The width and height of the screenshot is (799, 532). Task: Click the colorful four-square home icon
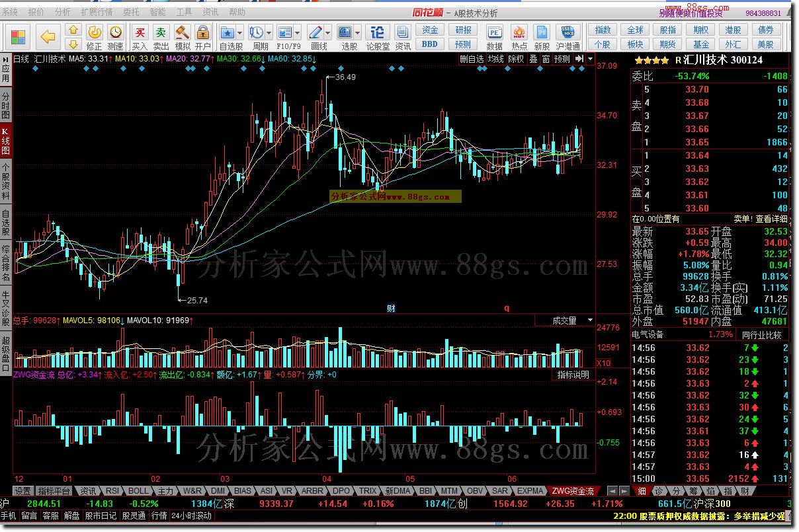click(x=19, y=37)
